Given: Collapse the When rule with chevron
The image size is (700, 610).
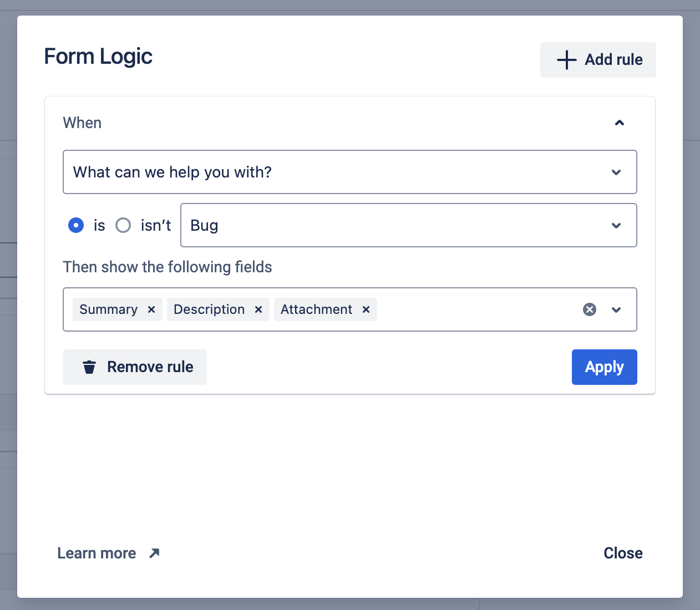Looking at the screenshot, I should 620,123.
